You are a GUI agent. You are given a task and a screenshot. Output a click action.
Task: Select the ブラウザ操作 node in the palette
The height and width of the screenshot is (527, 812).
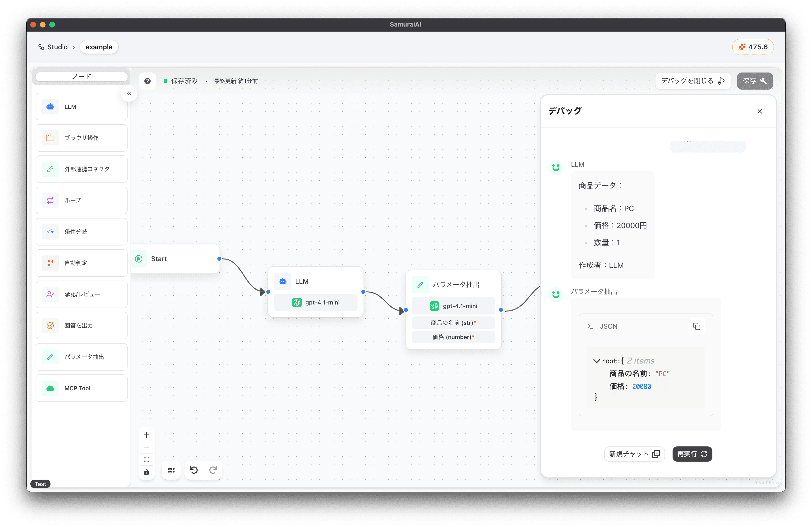click(x=82, y=138)
